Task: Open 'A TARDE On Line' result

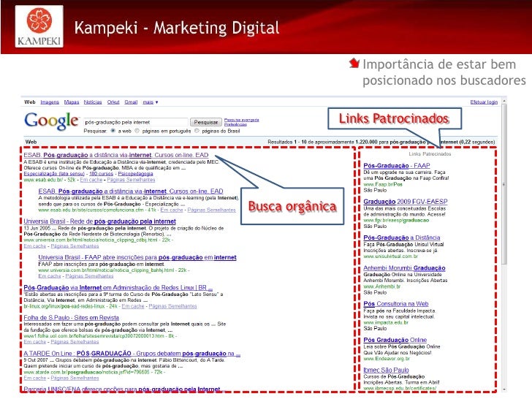Action: 132,354
